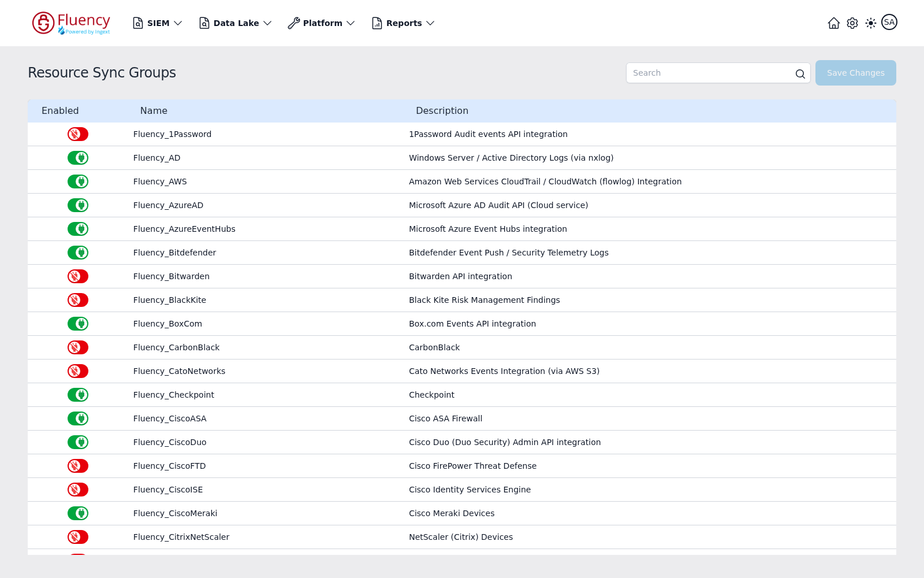
Task: Turn on Fluency_CiscoISE toggle
Action: click(78, 490)
